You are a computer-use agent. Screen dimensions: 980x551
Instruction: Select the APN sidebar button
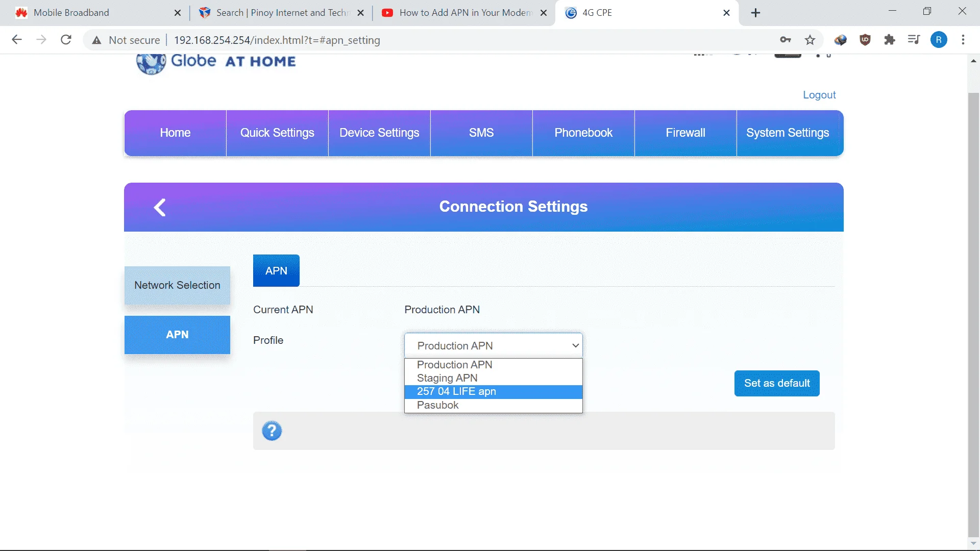177,335
